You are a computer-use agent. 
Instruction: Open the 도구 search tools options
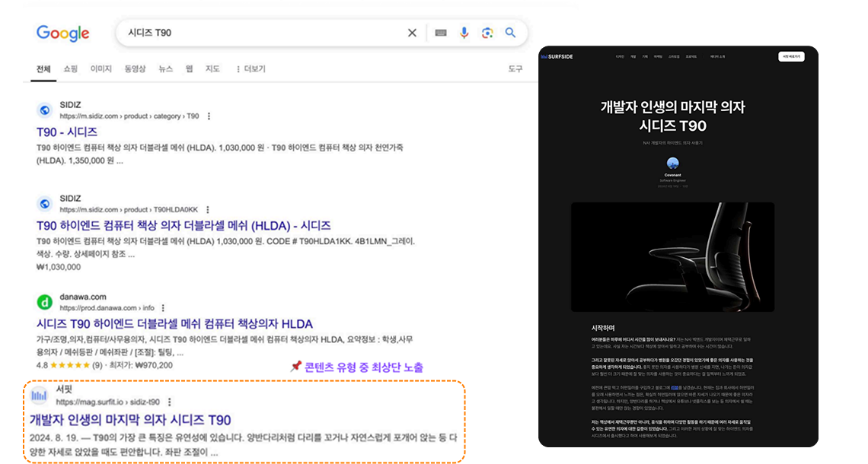pyautogui.click(x=515, y=69)
